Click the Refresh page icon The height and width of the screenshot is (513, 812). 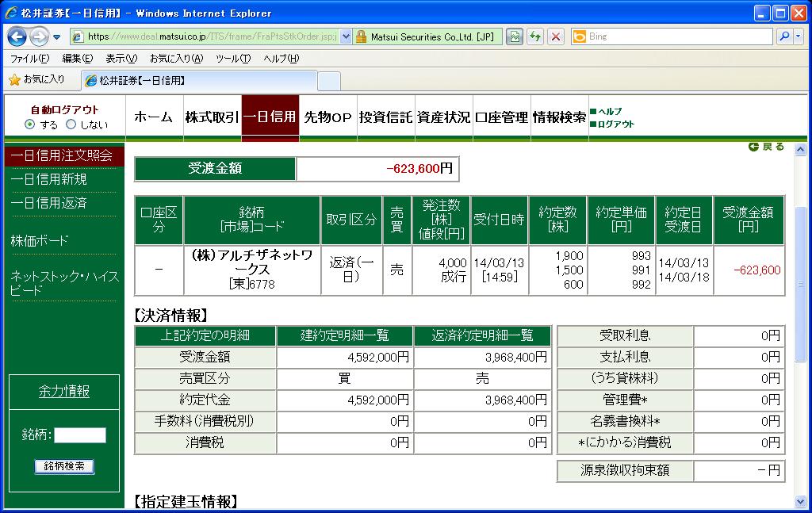[535, 36]
